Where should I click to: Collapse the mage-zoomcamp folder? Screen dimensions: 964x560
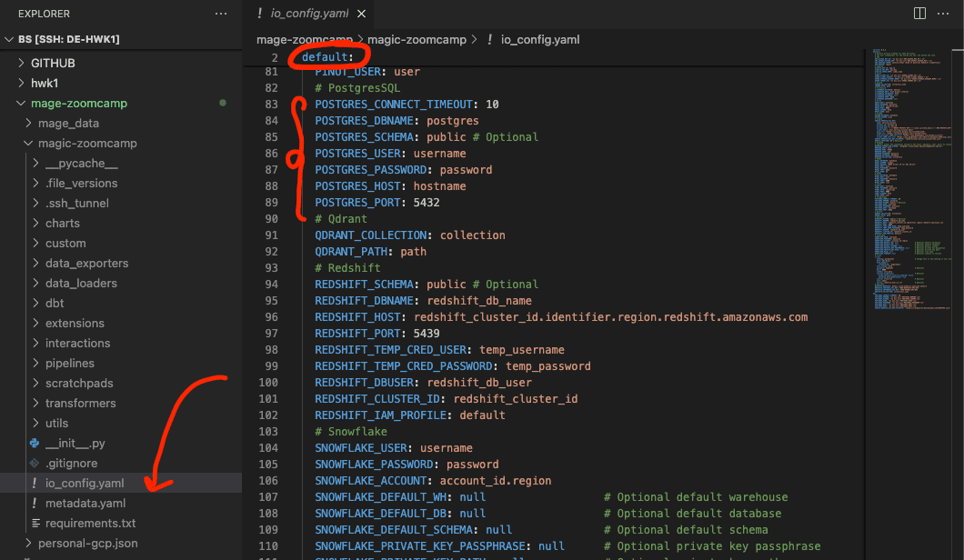pos(22,103)
